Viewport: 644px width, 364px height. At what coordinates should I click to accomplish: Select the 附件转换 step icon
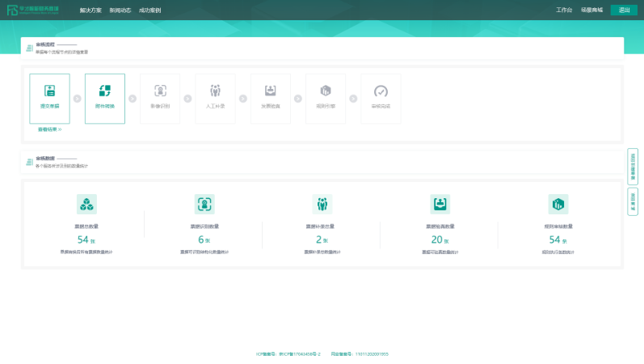point(105,91)
